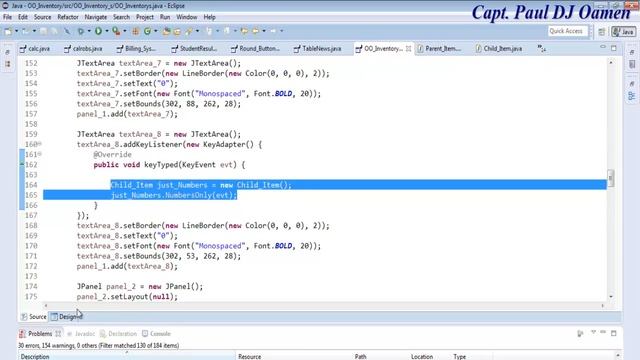The height and width of the screenshot is (360, 640).
Task: Expand the Run launch dropdown arrow
Action: coord(107,31)
